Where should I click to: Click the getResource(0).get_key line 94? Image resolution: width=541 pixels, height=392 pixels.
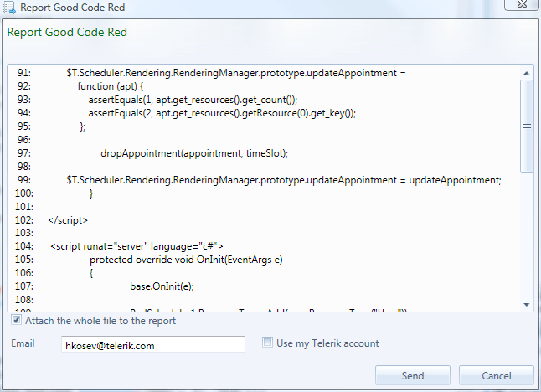(x=222, y=113)
